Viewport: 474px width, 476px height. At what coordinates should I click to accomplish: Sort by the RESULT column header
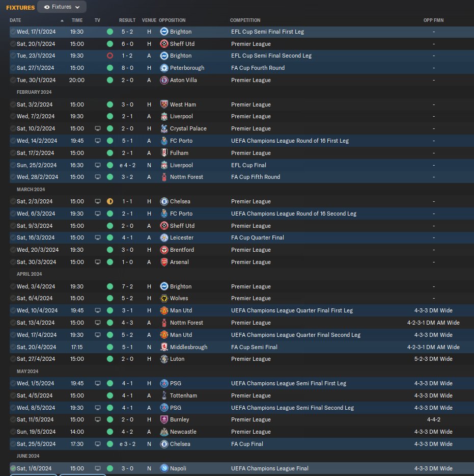click(x=127, y=20)
